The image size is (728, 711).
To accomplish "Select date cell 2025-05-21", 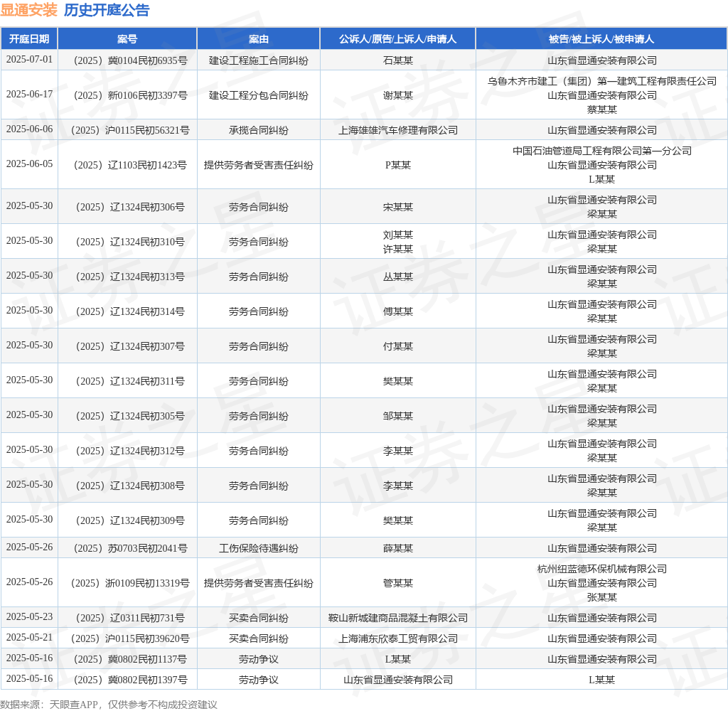I will pyautogui.click(x=29, y=637).
